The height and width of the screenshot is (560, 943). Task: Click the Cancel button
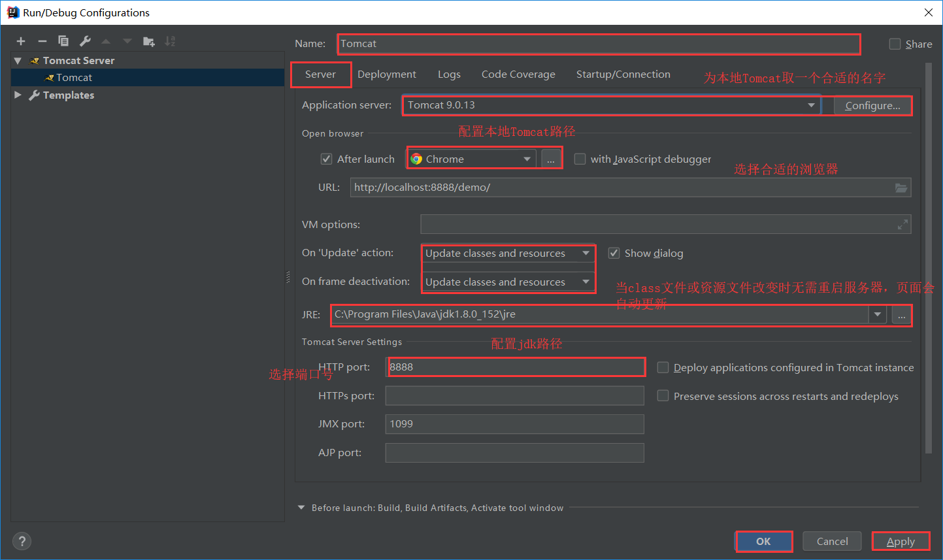[832, 541]
